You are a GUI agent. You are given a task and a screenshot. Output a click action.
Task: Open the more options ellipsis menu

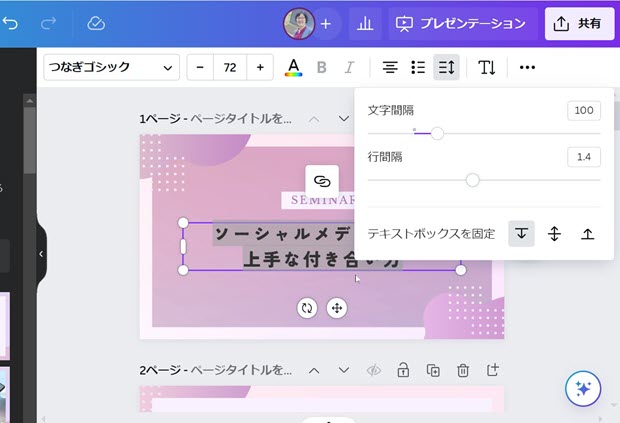[x=527, y=68]
